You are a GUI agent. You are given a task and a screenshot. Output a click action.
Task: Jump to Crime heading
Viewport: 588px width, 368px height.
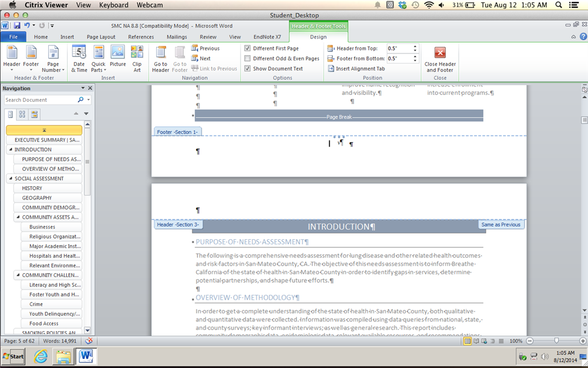point(51,304)
